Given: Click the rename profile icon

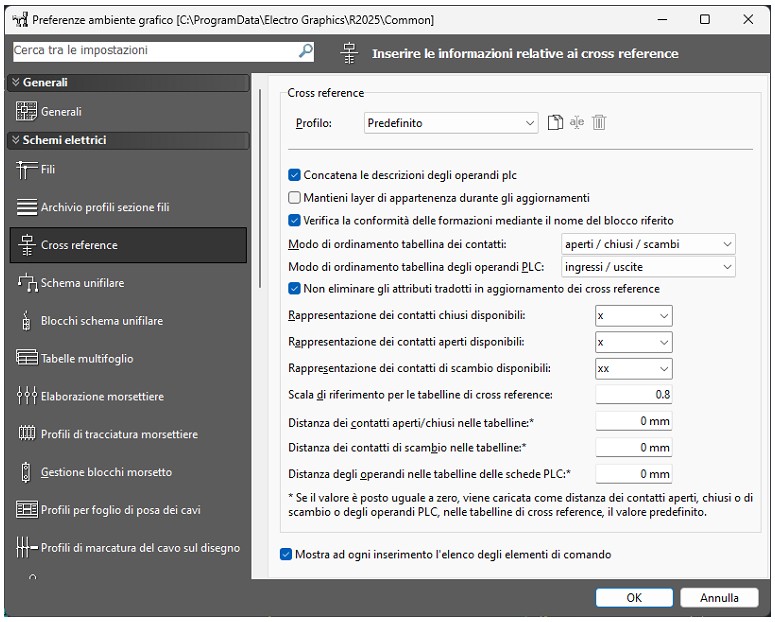Looking at the screenshot, I should tap(577, 122).
